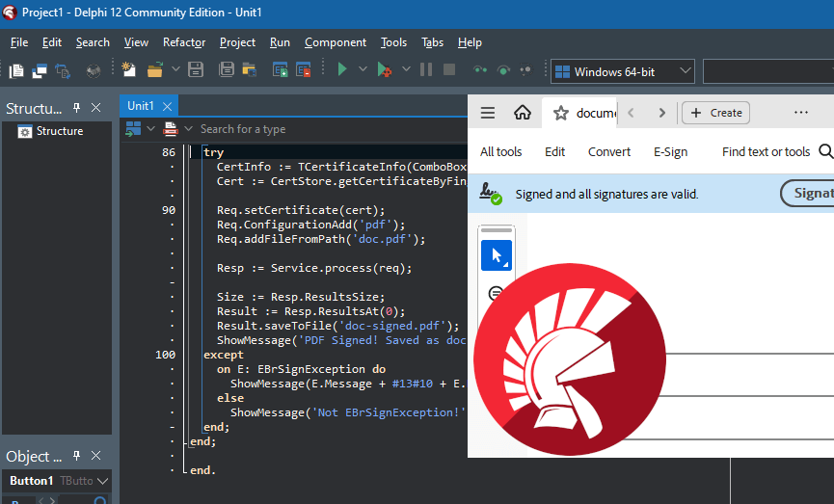Expand the sections navigation dropdown arrow

click(x=150, y=129)
